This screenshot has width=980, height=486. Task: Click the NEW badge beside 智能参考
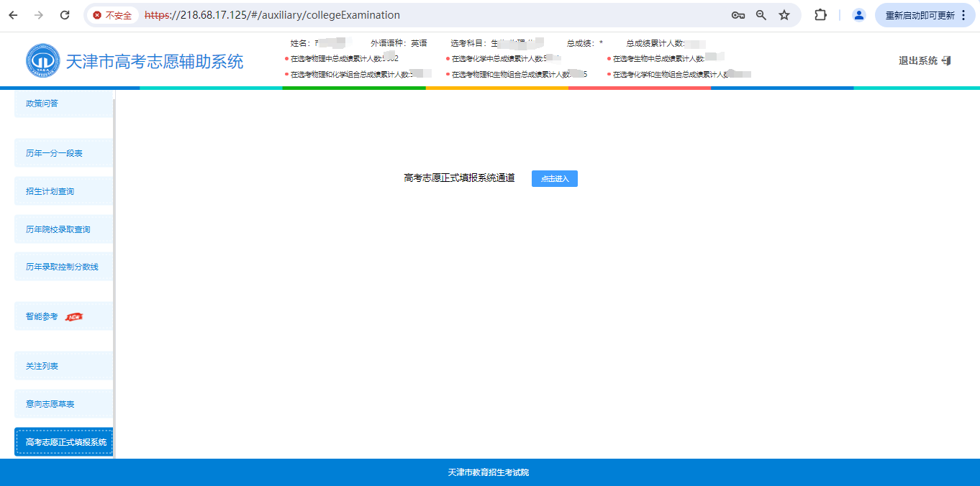pos(74,317)
